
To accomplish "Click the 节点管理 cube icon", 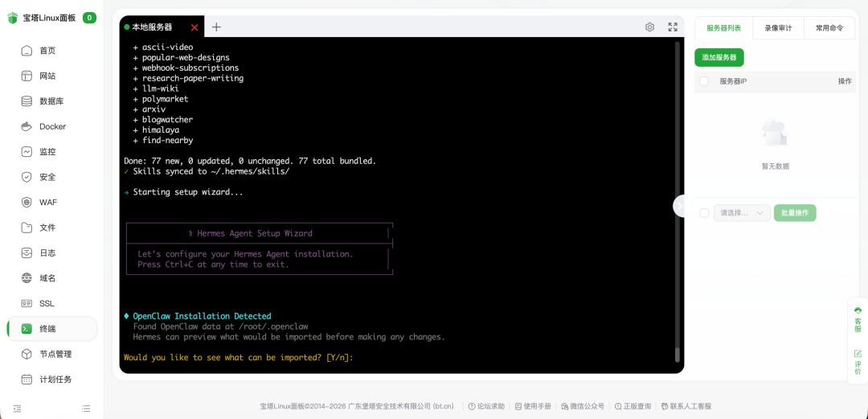I will pos(27,354).
